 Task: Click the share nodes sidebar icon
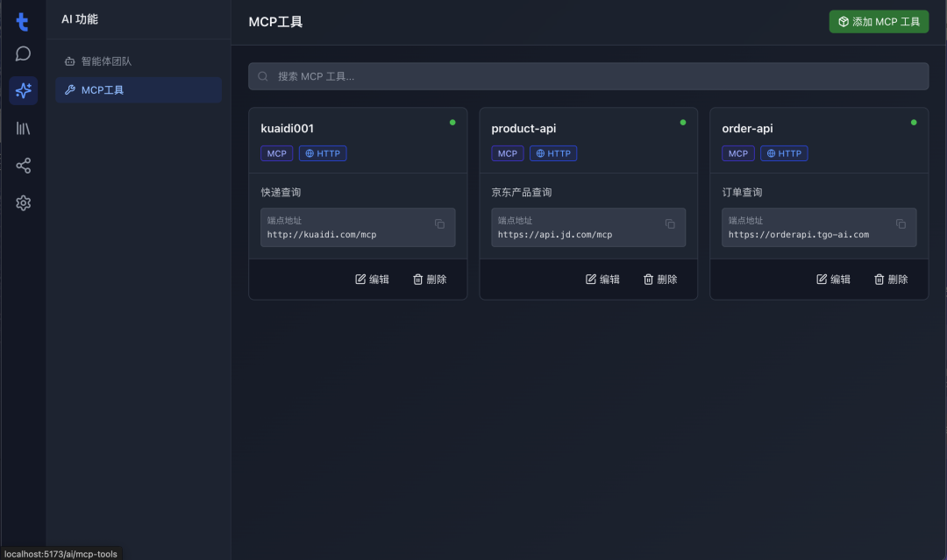pos(24,166)
